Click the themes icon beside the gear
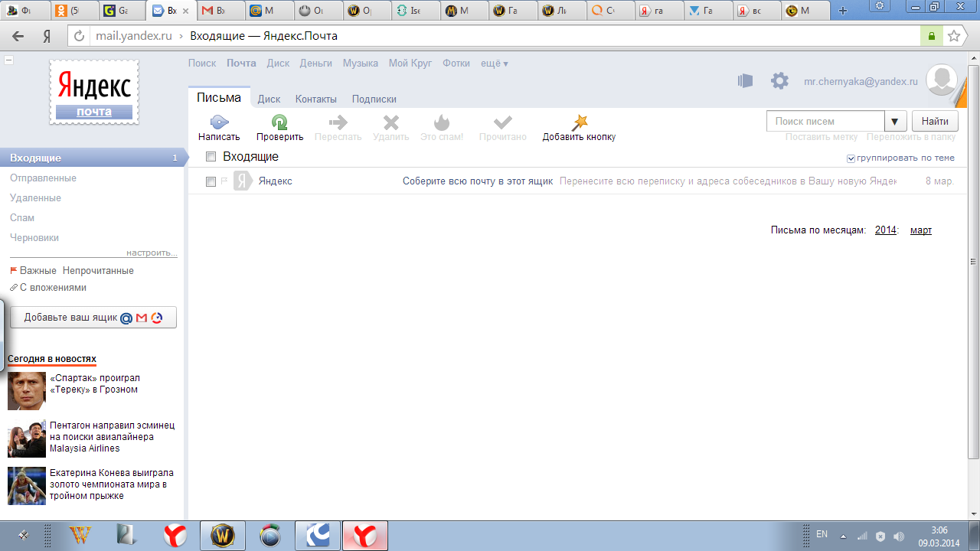This screenshot has height=551, width=980. [745, 80]
